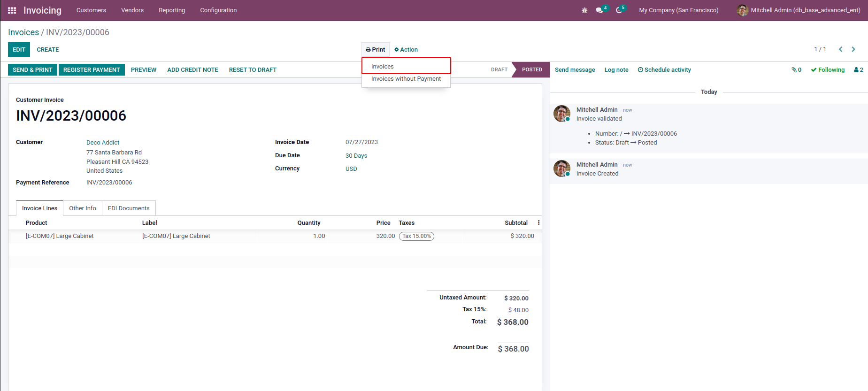Screen dimensions: 868x391
Task: Sort by Quantity column header
Action: click(x=309, y=223)
